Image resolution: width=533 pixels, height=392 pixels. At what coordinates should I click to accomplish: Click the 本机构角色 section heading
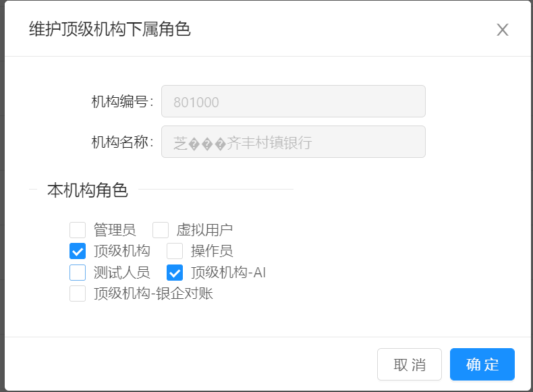(87, 190)
